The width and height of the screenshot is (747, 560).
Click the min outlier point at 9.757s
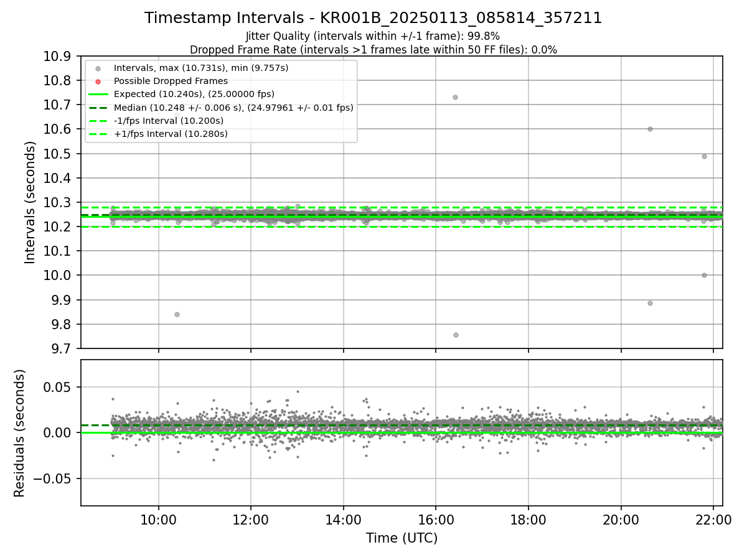(x=456, y=335)
